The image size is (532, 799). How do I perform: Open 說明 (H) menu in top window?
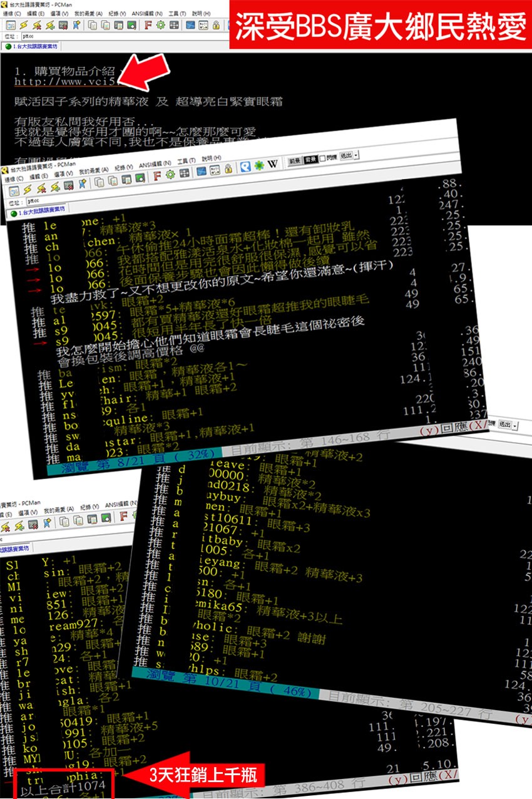tap(201, 13)
